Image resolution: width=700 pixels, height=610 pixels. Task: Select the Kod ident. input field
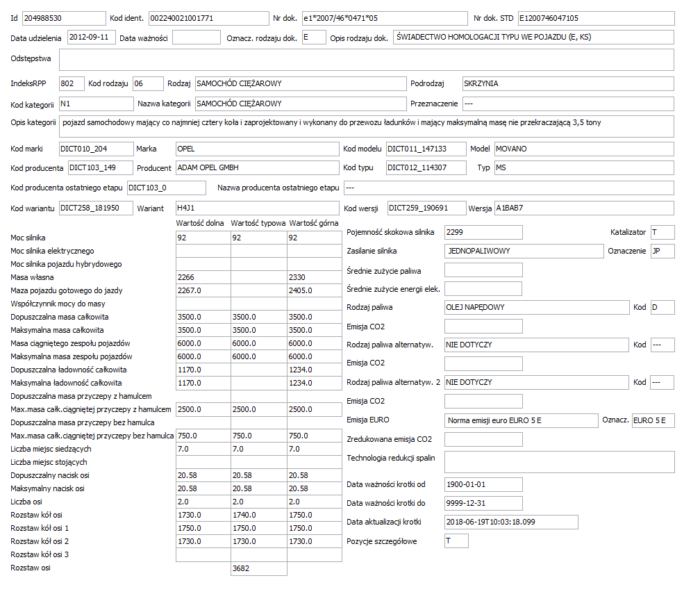pyautogui.click(x=208, y=18)
